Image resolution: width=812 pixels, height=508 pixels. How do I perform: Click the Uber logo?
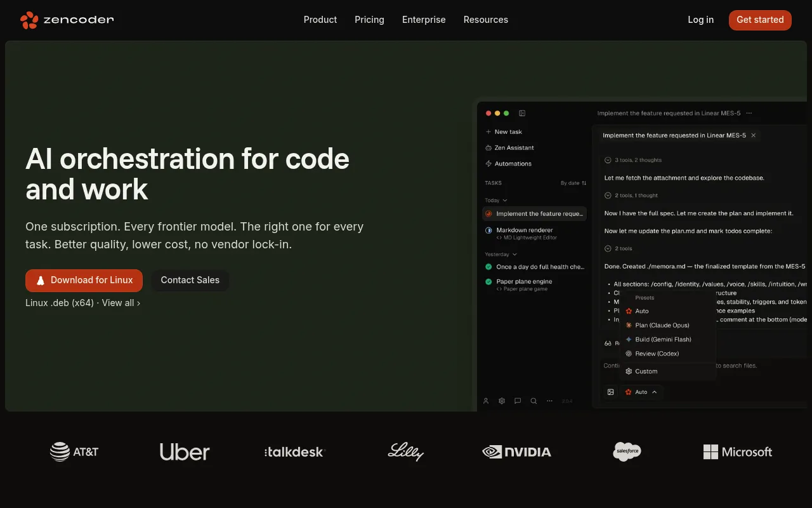click(185, 451)
